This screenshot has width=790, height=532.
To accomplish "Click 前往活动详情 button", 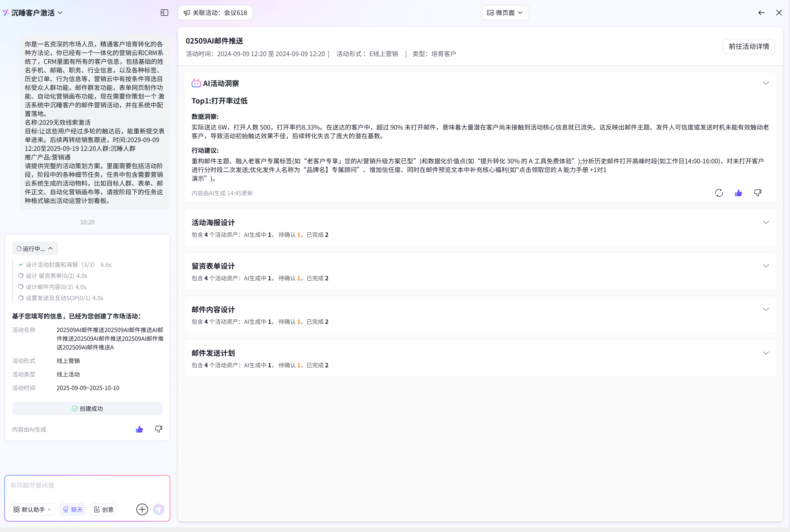I will pyautogui.click(x=749, y=46).
